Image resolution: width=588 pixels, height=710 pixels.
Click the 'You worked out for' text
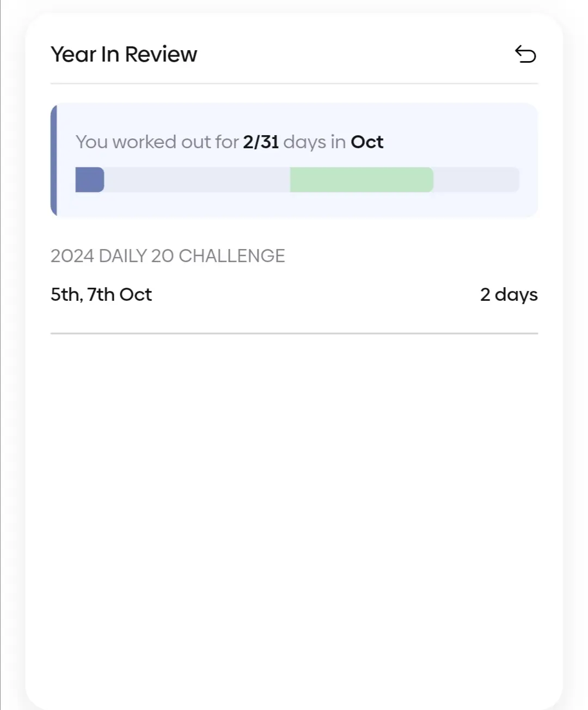(x=157, y=142)
